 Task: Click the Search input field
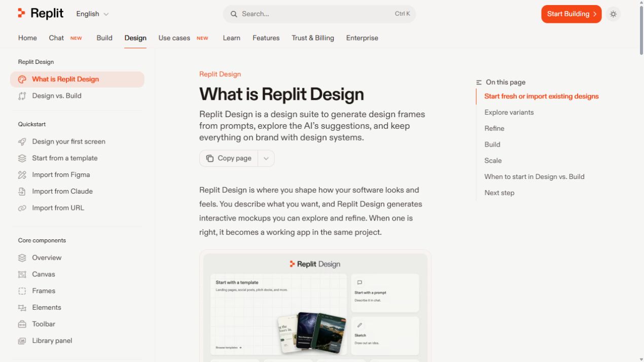(x=319, y=14)
